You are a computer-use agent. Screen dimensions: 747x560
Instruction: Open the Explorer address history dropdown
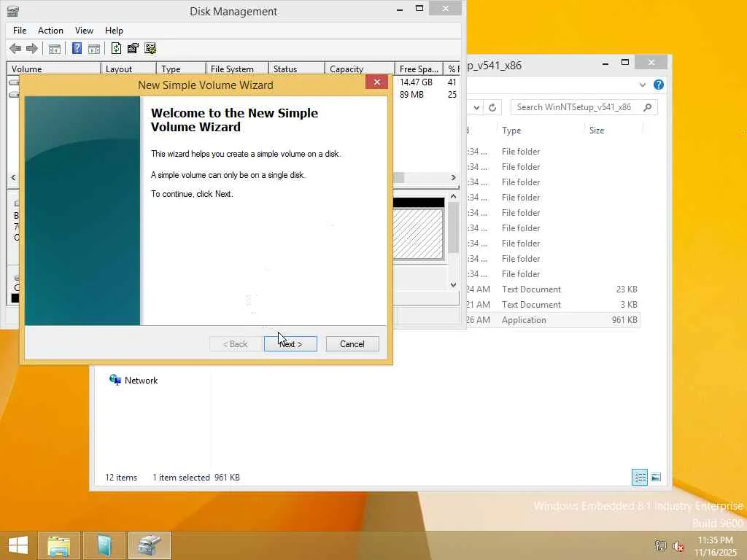click(476, 108)
